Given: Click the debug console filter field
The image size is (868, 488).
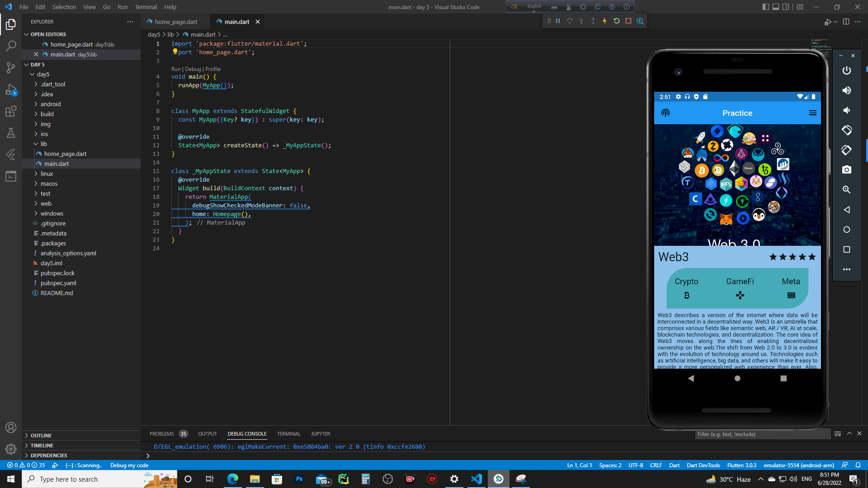Looking at the screenshot, I should click(762, 434).
